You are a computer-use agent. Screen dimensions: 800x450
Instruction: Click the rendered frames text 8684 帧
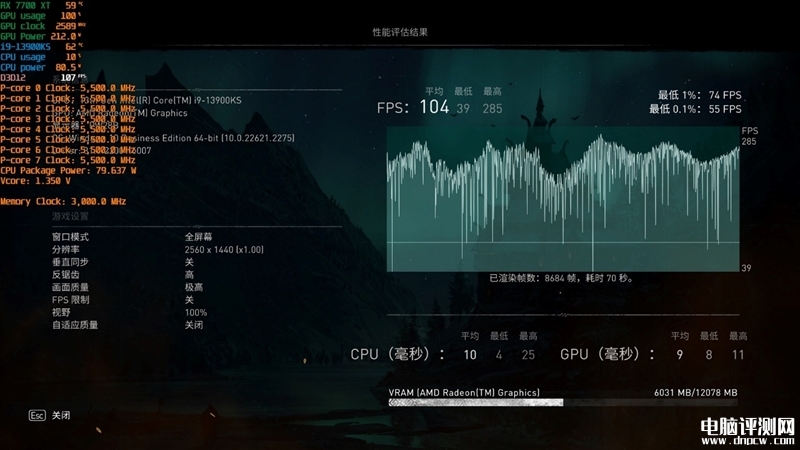[x=560, y=278]
